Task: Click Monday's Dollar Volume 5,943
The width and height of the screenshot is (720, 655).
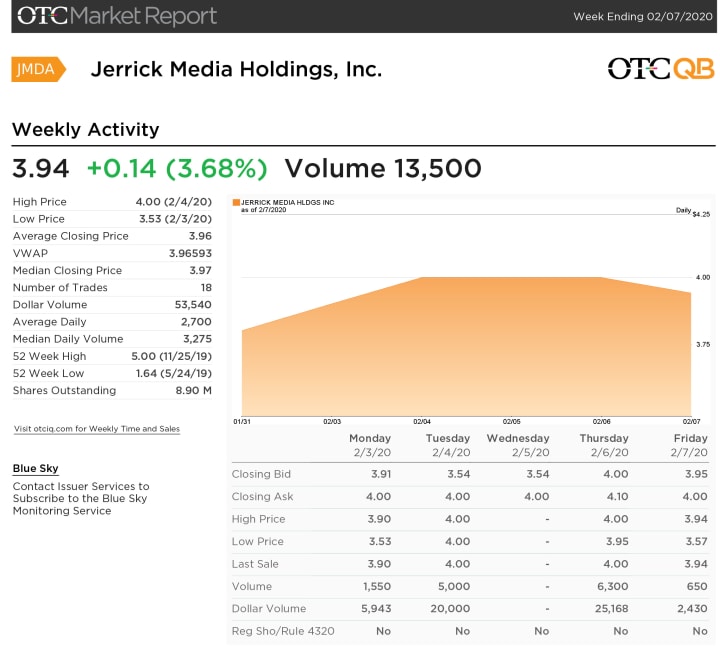Action: pos(376,609)
